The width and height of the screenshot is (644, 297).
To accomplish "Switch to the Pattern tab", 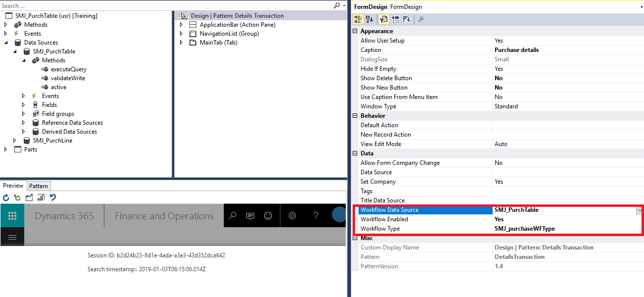I will pyautogui.click(x=39, y=186).
